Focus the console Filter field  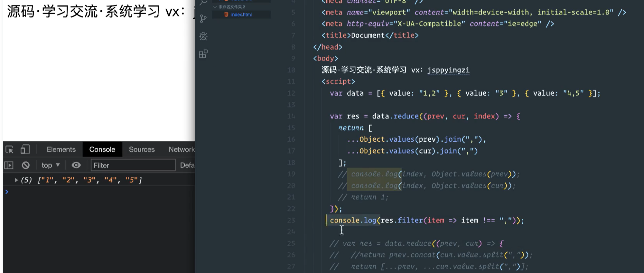point(133,165)
